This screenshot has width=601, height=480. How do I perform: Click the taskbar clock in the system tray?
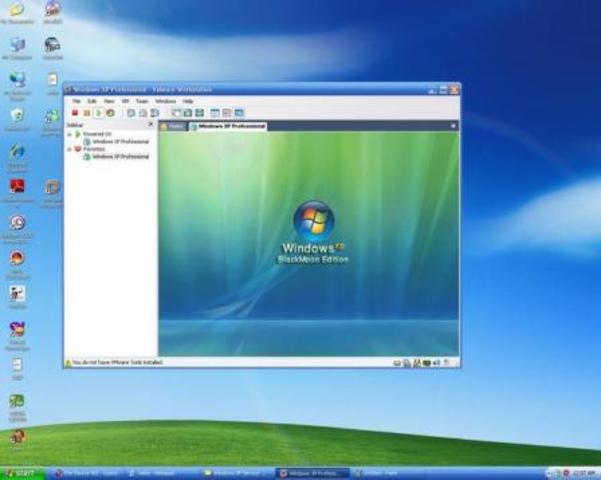pyautogui.click(x=584, y=474)
